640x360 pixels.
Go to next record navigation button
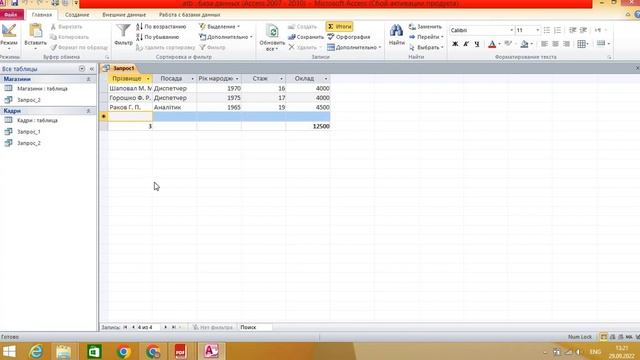click(x=165, y=327)
